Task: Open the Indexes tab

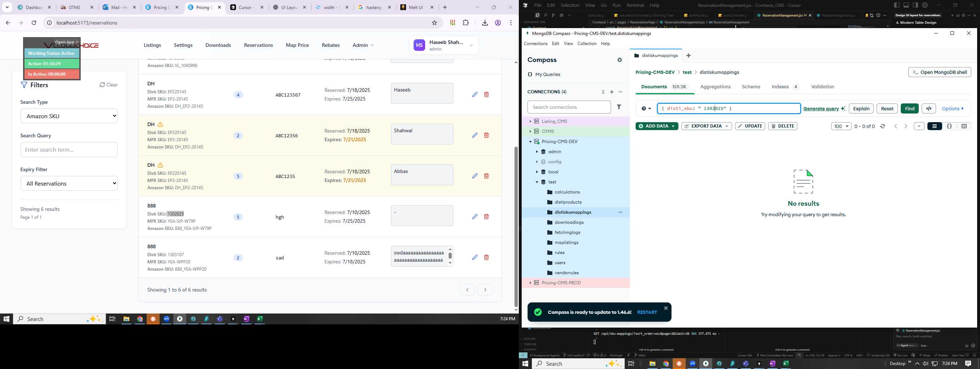Action: (785, 87)
